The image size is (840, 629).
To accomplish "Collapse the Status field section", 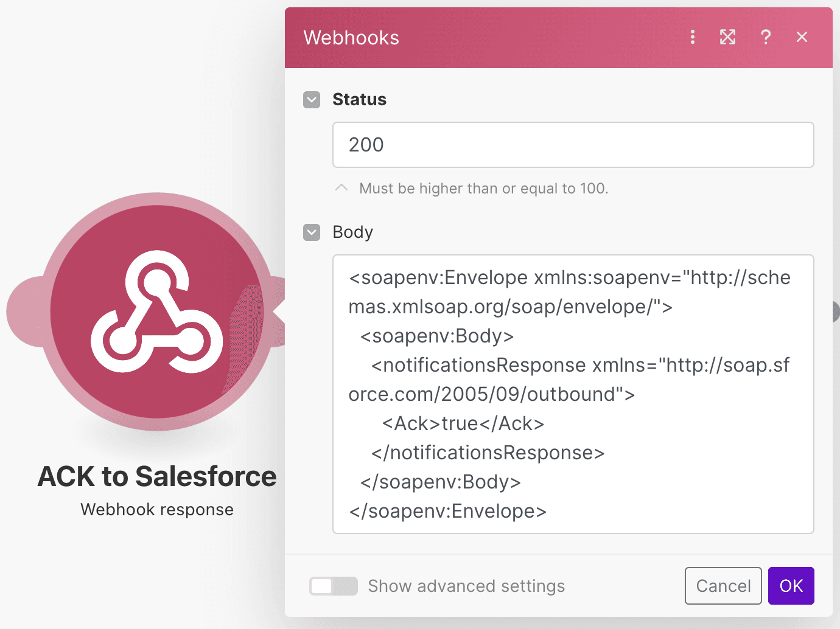I will coord(311,99).
